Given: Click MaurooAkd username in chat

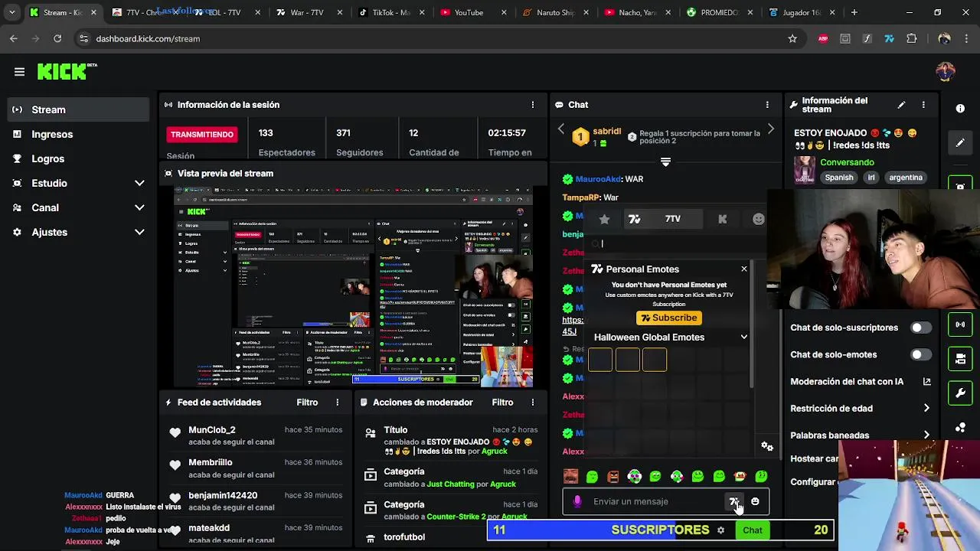Looking at the screenshot, I should coord(598,179).
